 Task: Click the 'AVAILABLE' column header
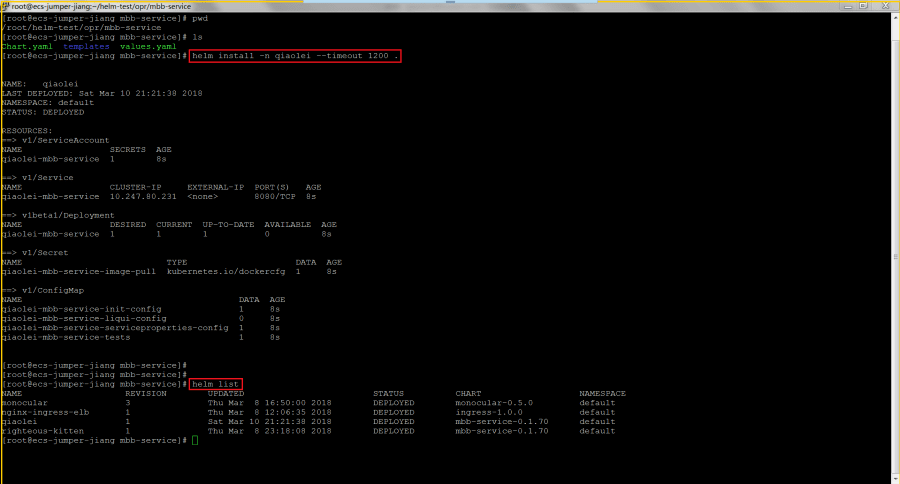[x=288, y=224]
